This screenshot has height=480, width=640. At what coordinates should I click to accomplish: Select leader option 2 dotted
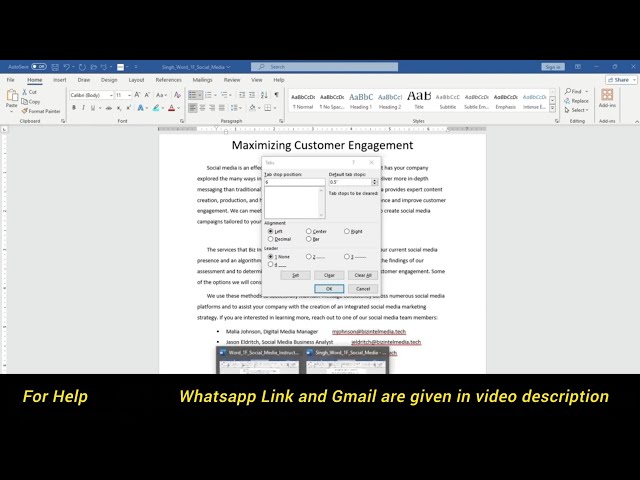click(309, 256)
